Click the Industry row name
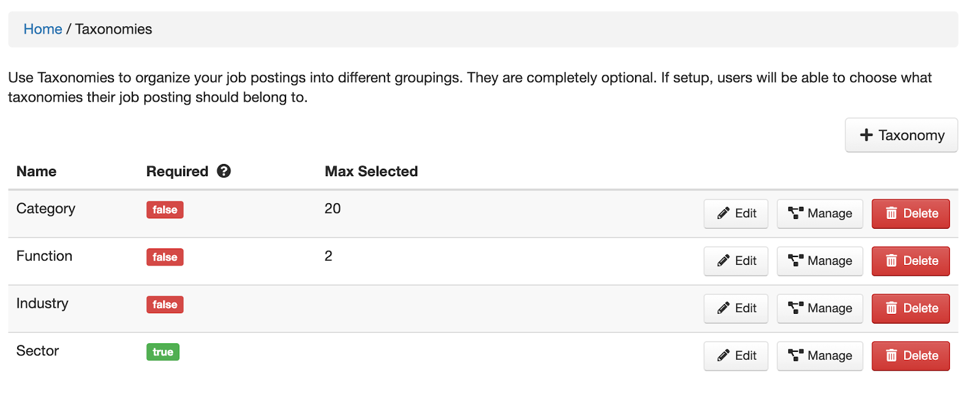Viewport: 980px width, 402px height. coord(42,303)
